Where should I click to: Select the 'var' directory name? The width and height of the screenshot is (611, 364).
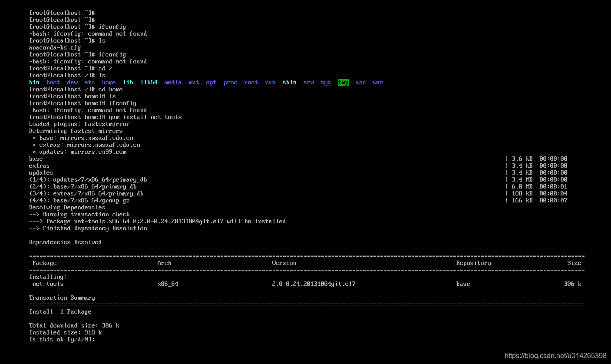click(x=378, y=83)
